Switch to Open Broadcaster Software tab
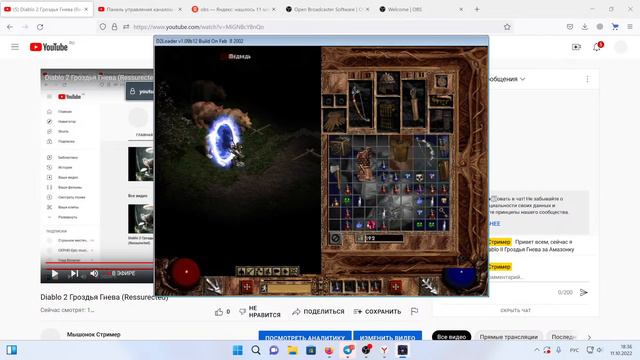The image size is (640, 360). coord(327,9)
